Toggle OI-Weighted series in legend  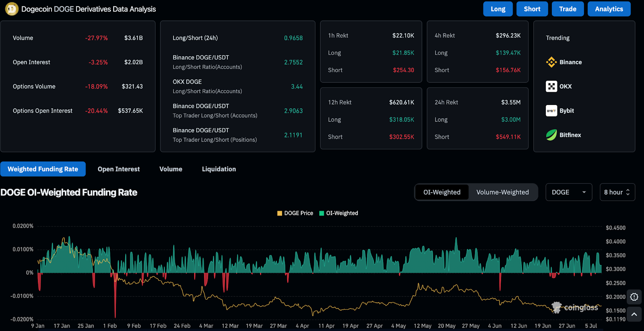coord(339,213)
